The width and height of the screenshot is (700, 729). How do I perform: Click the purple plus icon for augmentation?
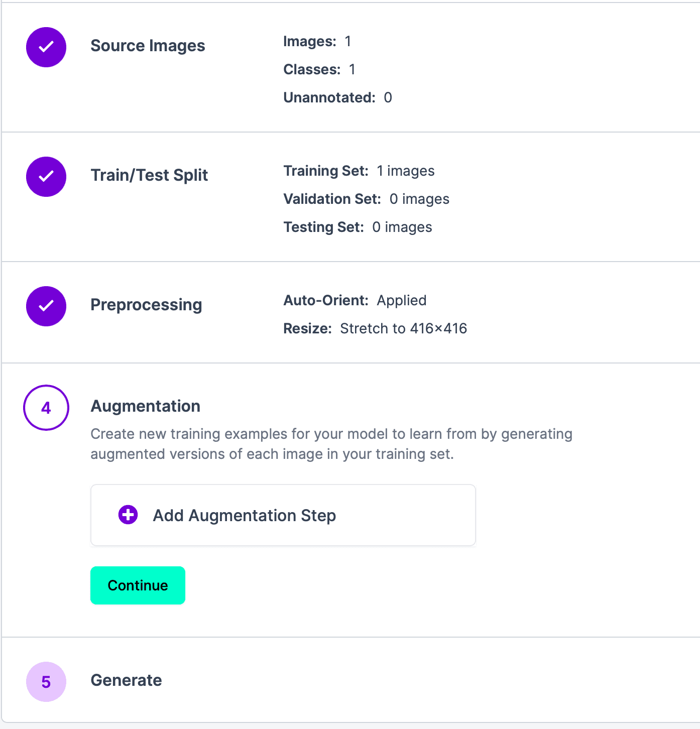pyautogui.click(x=128, y=515)
